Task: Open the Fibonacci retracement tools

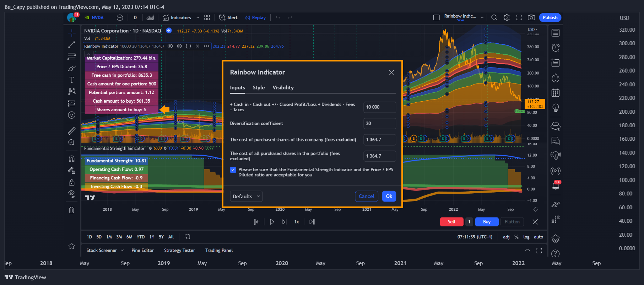Action: 72,56
